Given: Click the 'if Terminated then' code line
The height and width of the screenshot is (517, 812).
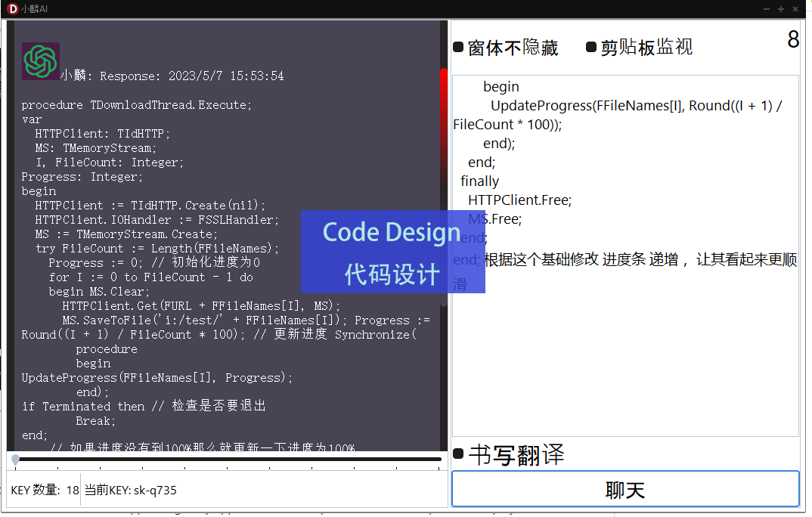Looking at the screenshot, I should click(83, 407).
